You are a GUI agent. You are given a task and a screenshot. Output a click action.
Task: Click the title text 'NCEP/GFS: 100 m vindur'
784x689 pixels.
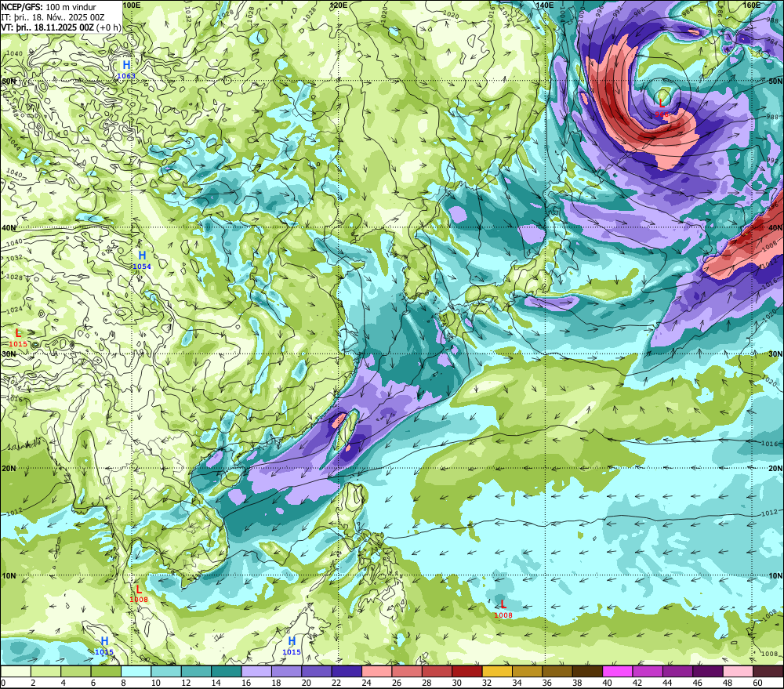49,7
